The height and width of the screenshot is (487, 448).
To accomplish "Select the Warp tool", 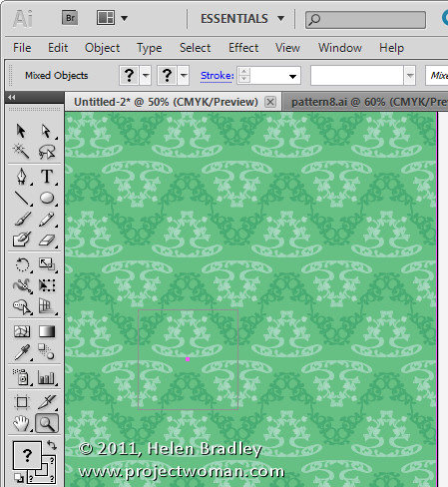I will tap(22, 286).
